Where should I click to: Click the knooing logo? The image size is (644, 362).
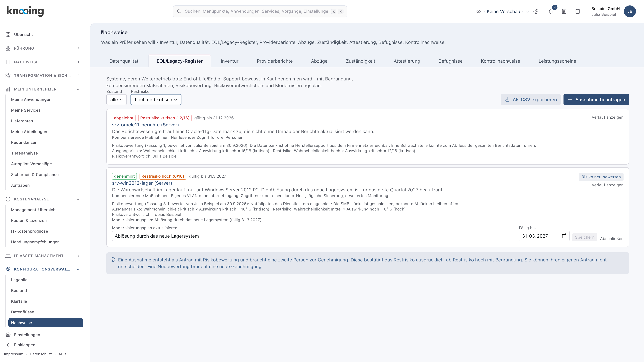coord(25,11)
